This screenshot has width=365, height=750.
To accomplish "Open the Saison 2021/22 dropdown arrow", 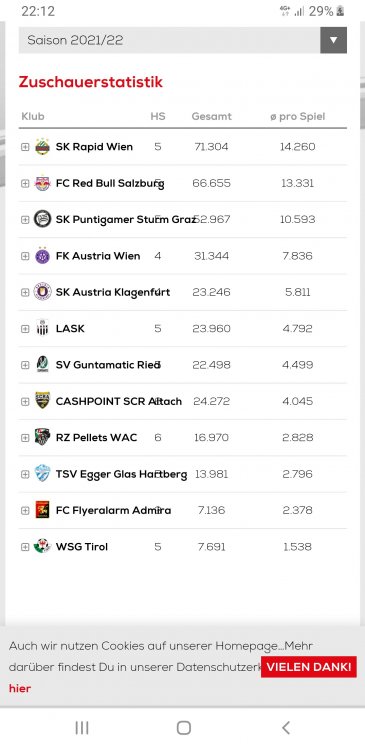I will click(333, 40).
